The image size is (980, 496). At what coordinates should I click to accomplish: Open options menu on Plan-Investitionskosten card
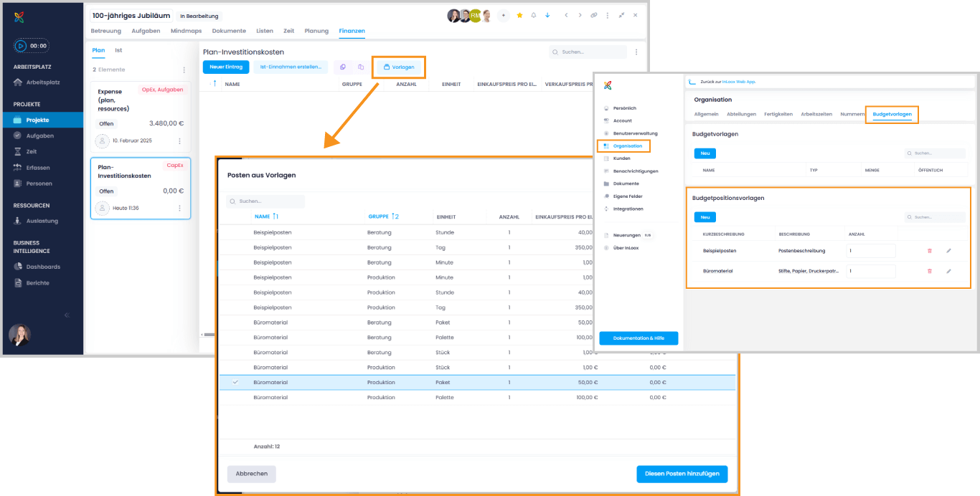[x=179, y=208]
